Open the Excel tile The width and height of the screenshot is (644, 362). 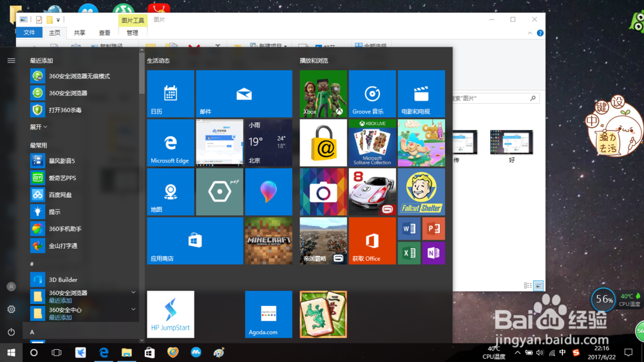[409, 253]
